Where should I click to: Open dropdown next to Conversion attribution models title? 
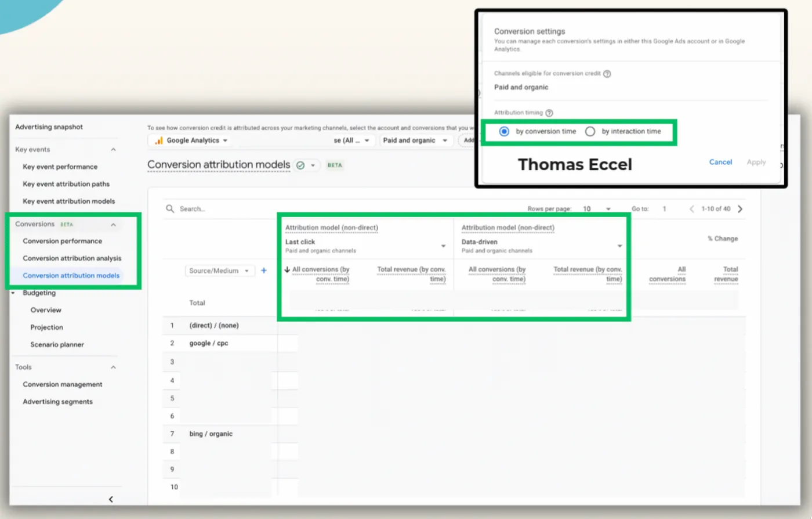(313, 165)
